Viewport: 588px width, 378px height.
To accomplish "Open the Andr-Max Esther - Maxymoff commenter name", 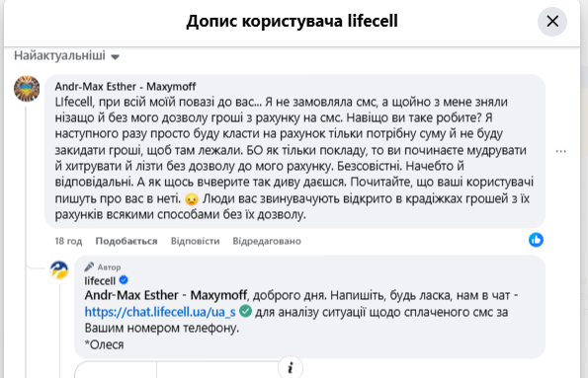I will pyautogui.click(x=126, y=87).
